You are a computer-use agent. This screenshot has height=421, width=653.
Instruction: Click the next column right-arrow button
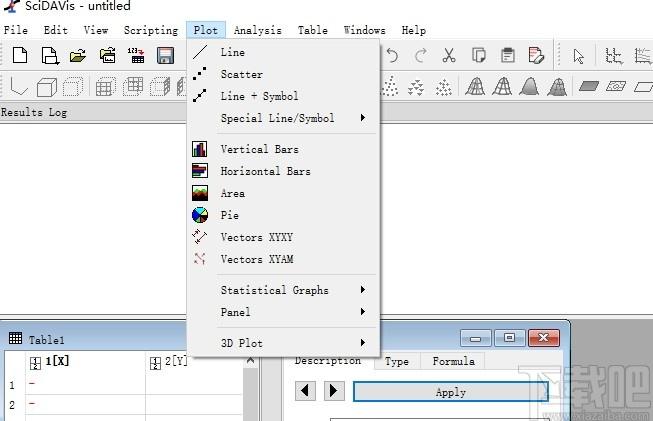pyautogui.click(x=334, y=391)
